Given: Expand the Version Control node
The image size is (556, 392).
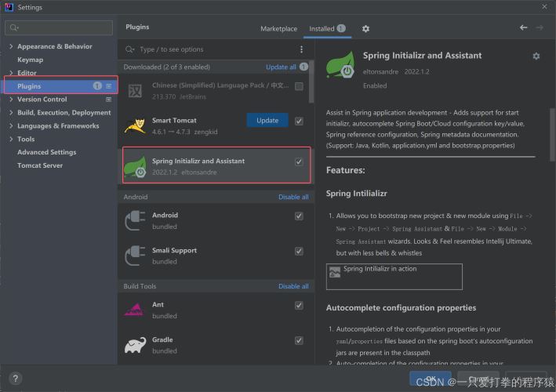Looking at the screenshot, I should 11,100.
